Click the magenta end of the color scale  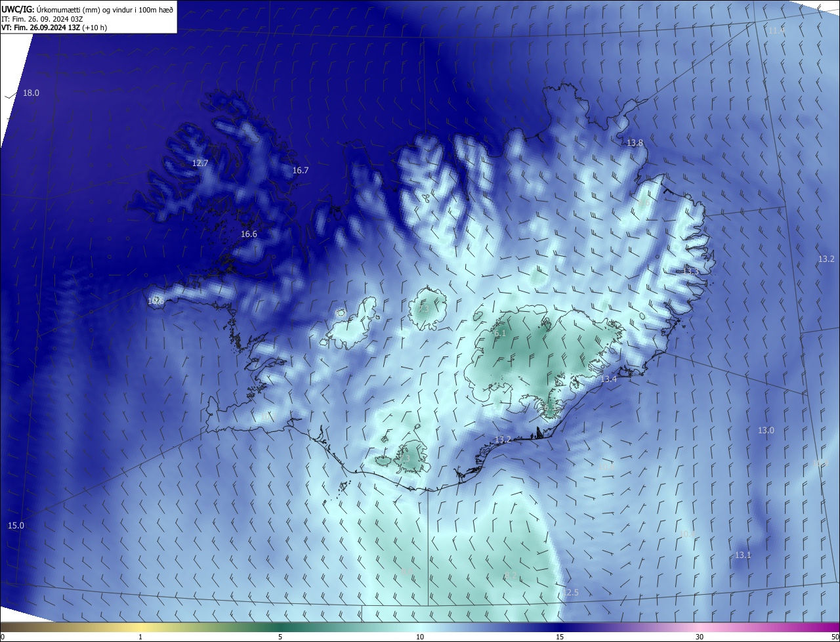coord(832,627)
